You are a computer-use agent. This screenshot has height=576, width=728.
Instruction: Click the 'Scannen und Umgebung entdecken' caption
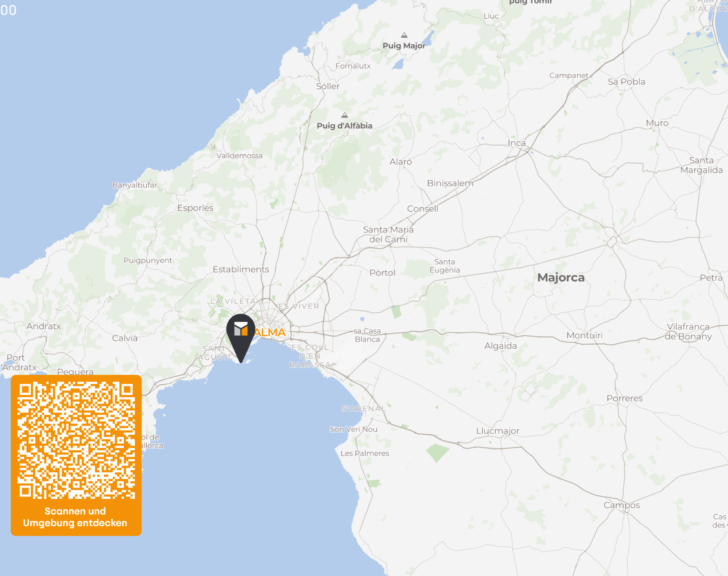(75, 517)
